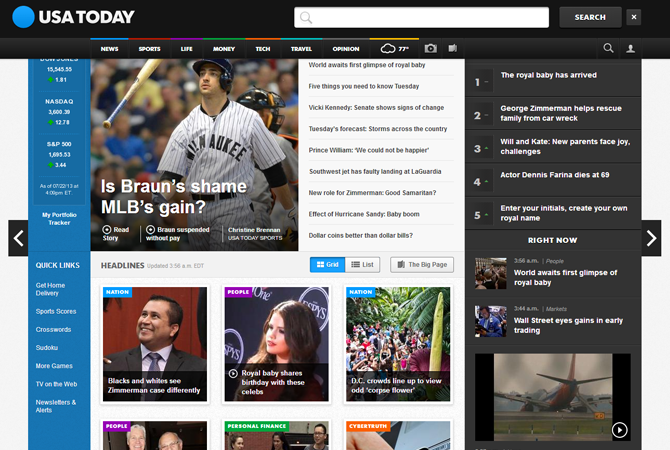Viewport: 670px width, 450px height.
Task: Open headline 'World awaits first glimpse of royal baby'
Action: [367, 65]
